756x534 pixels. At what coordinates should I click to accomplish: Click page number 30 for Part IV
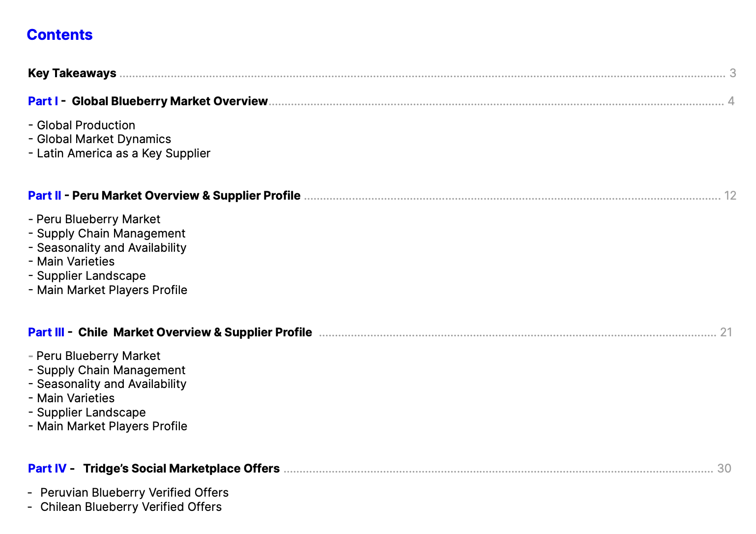pyautogui.click(x=724, y=469)
